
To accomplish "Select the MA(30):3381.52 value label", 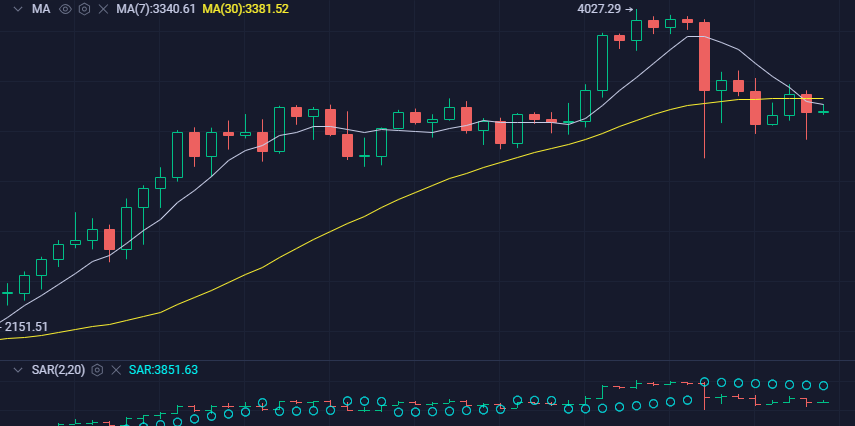I will coord(245,9).
